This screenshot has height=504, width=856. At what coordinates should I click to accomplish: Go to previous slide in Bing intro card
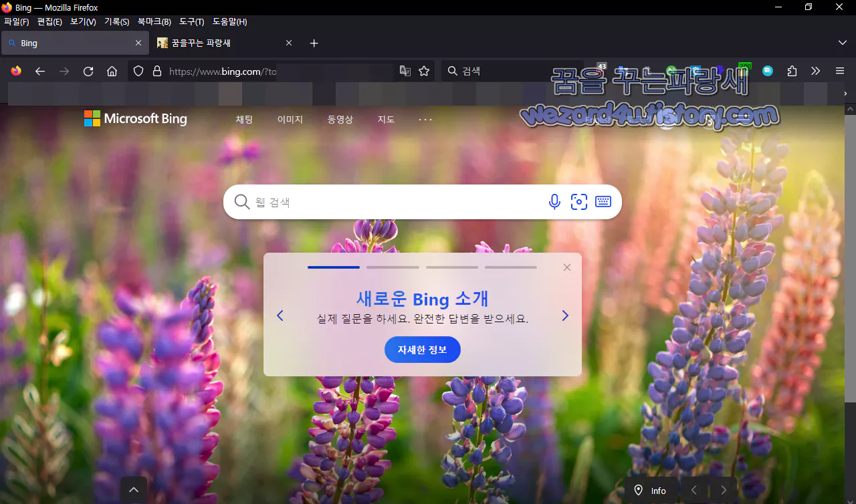pos(280,316)
